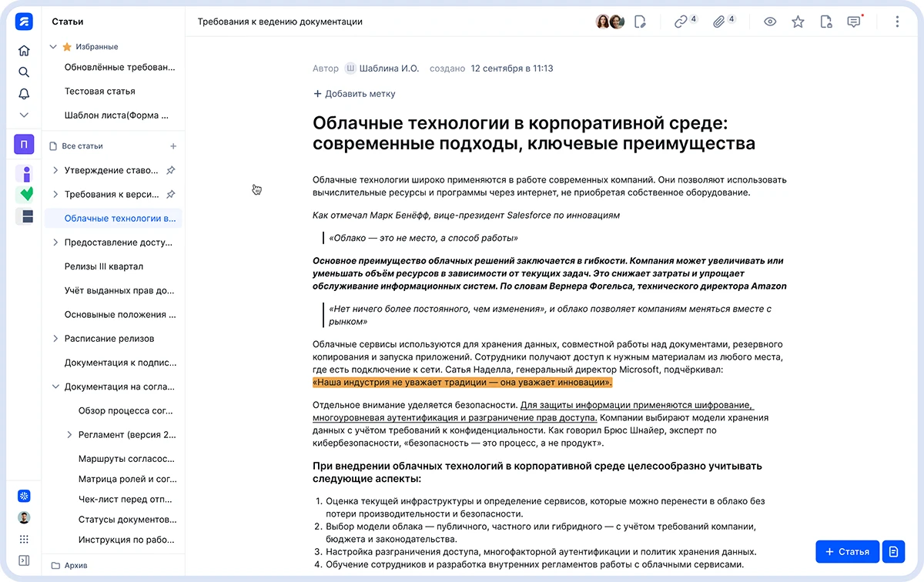The image size is (924, 582).
Task: Open the Архив folder
Action: pos(69,565)
